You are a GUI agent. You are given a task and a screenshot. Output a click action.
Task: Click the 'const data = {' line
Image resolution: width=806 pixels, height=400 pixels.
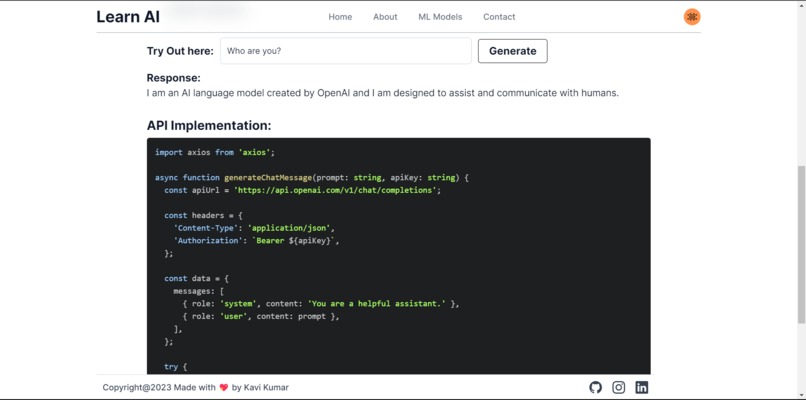click(x=196, y=278)
